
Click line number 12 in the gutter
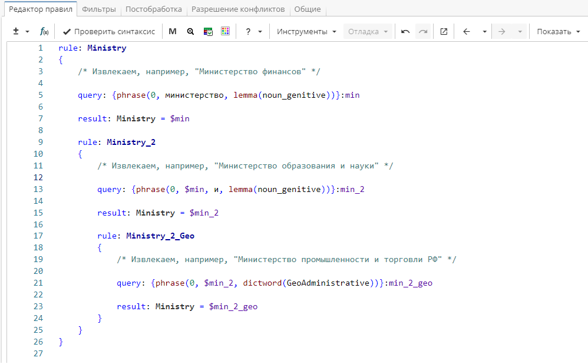click(x=38, y=178)
